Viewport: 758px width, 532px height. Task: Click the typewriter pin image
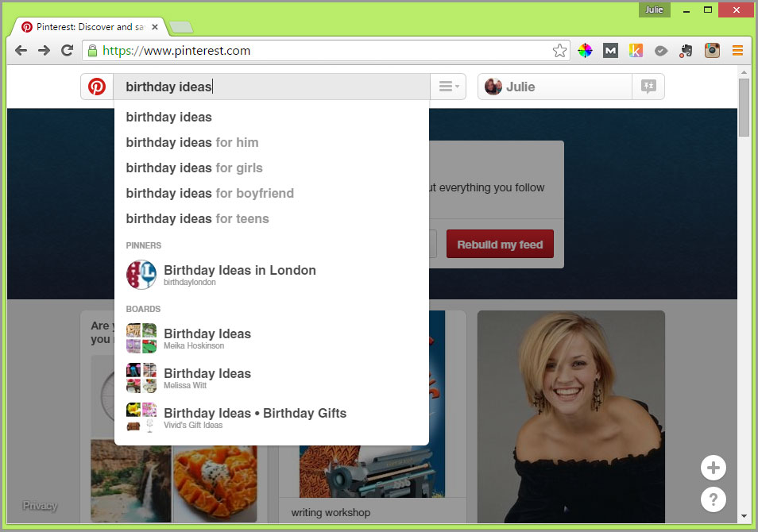click(372, 472)
